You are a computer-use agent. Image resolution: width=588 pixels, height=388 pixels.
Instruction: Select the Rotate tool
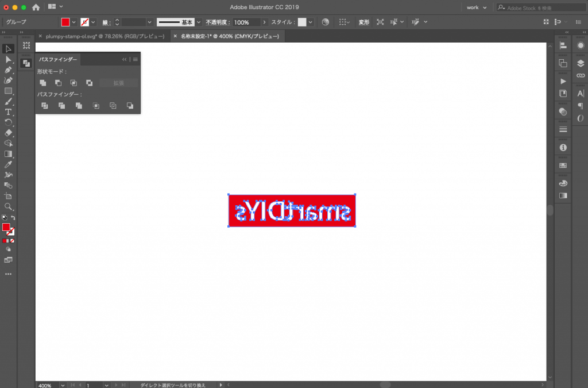(8, 122)
